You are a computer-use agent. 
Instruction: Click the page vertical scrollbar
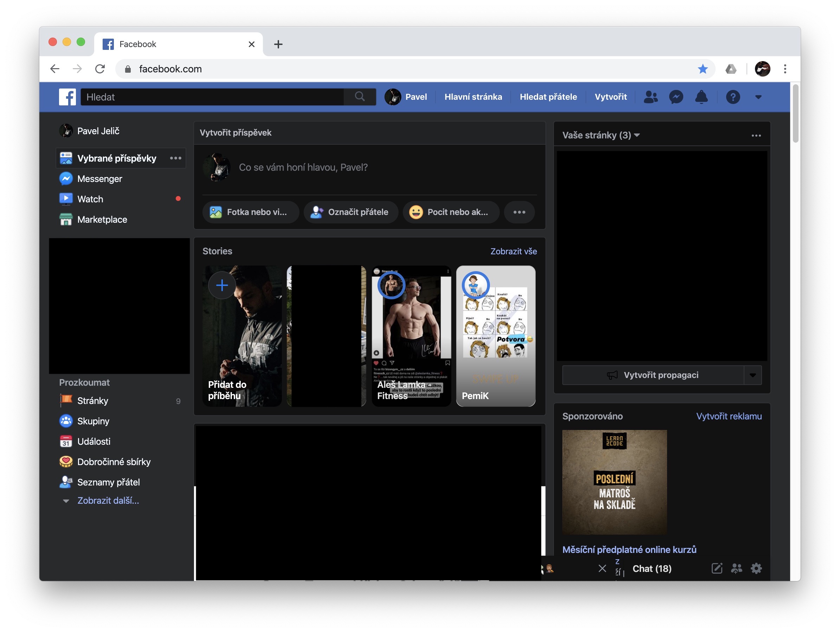point(795,114)
